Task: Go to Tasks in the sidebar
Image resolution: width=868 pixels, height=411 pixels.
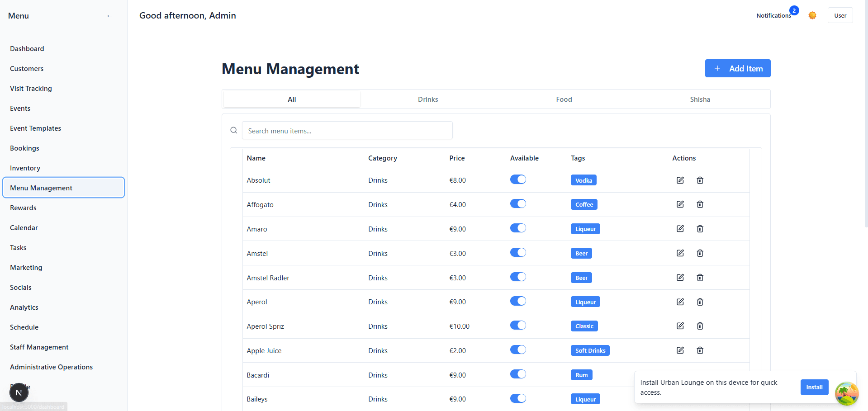Action: tap(63, 248)
